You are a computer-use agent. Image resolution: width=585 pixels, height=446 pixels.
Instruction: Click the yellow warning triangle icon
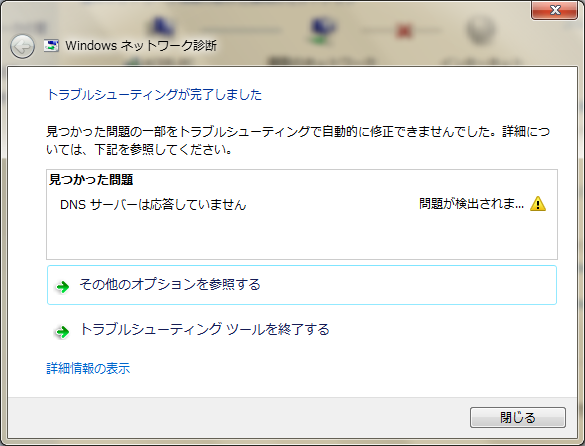(538, 204)
